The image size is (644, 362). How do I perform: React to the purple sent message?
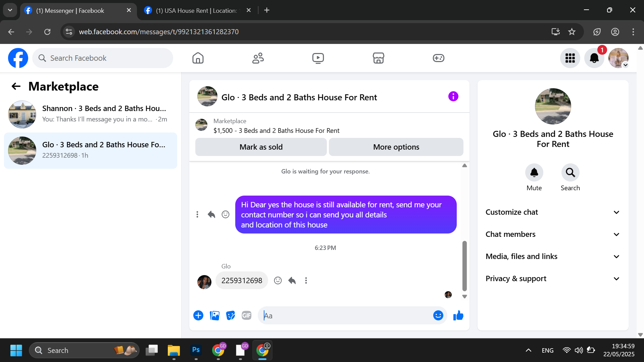[x=226, y=214]
